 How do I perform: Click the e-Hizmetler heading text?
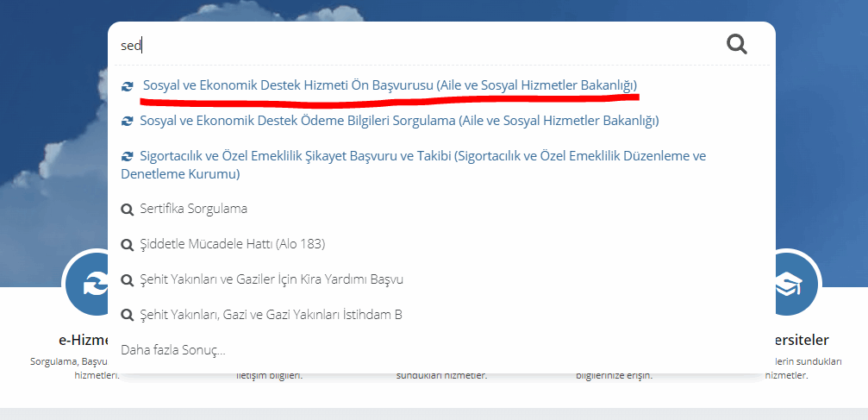(x=82, y=341)
